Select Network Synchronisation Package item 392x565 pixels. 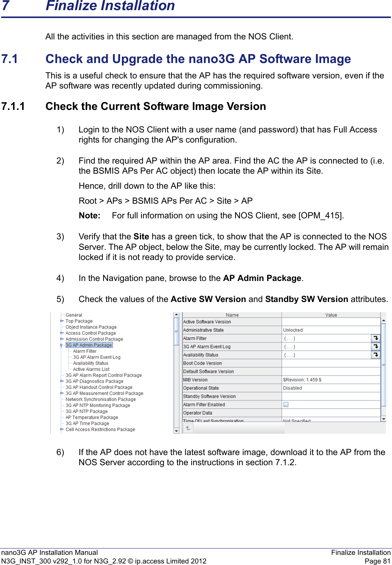pos(101,399)
